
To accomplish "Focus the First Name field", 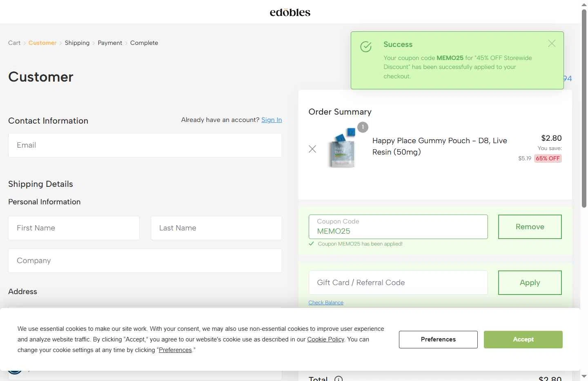I will 74,228.
